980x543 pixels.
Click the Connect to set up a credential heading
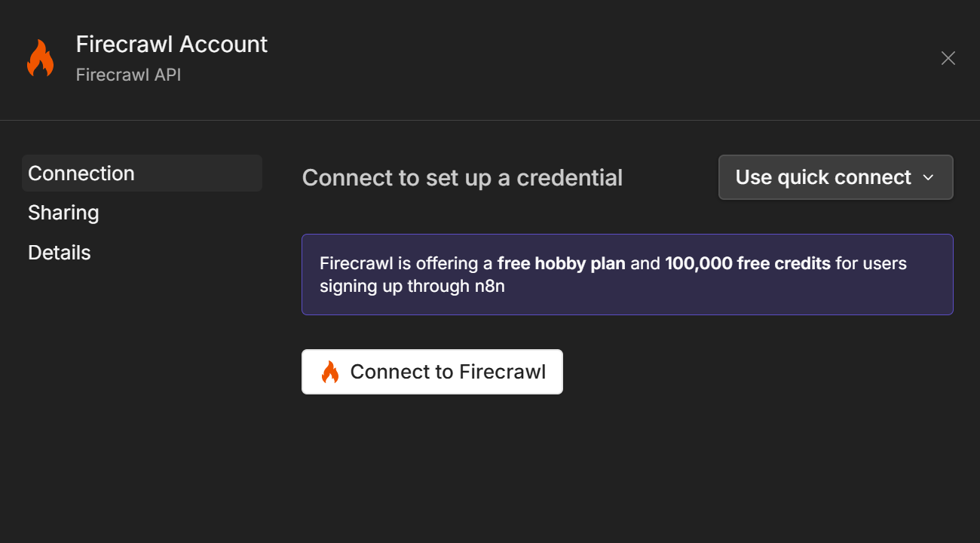tap(462, 178)
